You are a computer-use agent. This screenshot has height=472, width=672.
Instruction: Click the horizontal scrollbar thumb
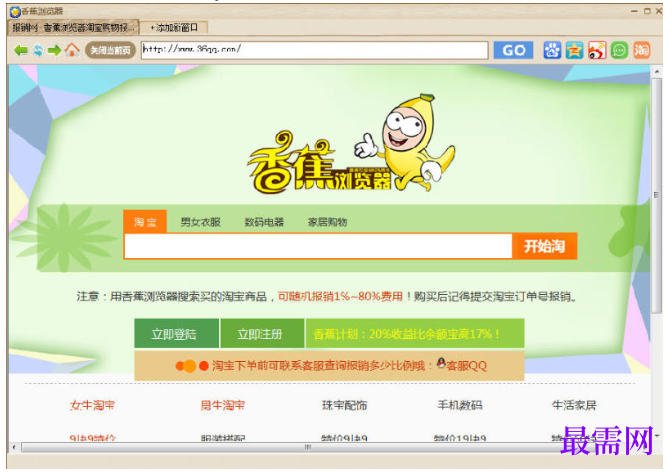[x=307, y=448]
